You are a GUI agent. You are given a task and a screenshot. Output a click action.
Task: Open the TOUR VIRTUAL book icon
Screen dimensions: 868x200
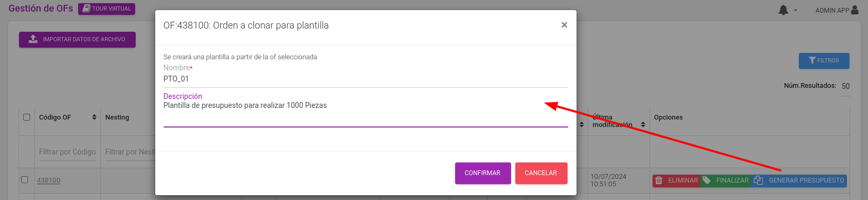(87, 8)
